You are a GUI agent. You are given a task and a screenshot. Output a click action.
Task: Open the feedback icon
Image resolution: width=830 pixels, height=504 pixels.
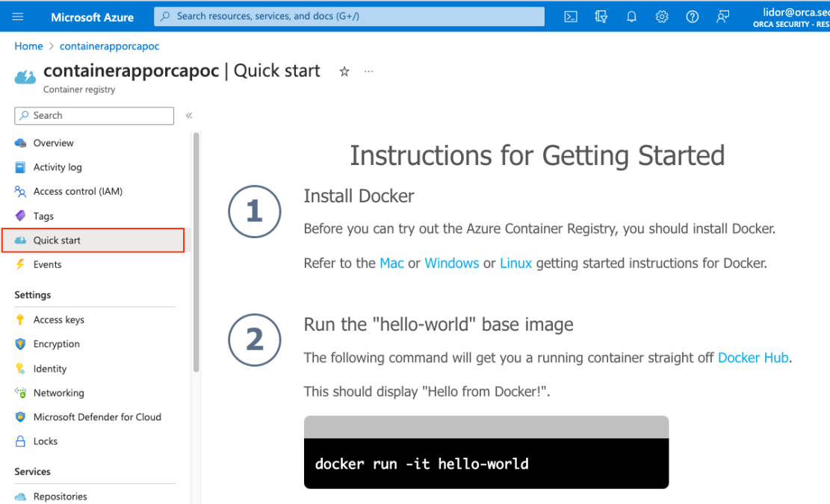[722, 17]
